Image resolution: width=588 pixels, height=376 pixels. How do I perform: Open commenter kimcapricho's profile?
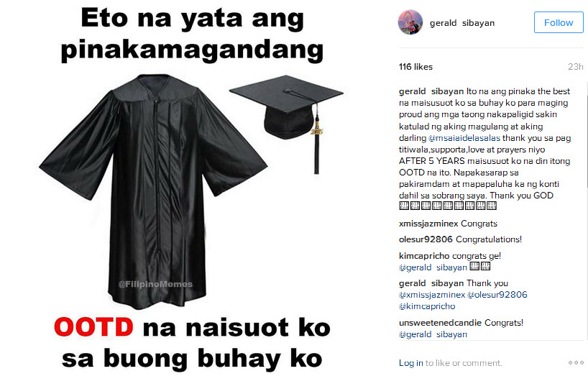tap(424, 256)
